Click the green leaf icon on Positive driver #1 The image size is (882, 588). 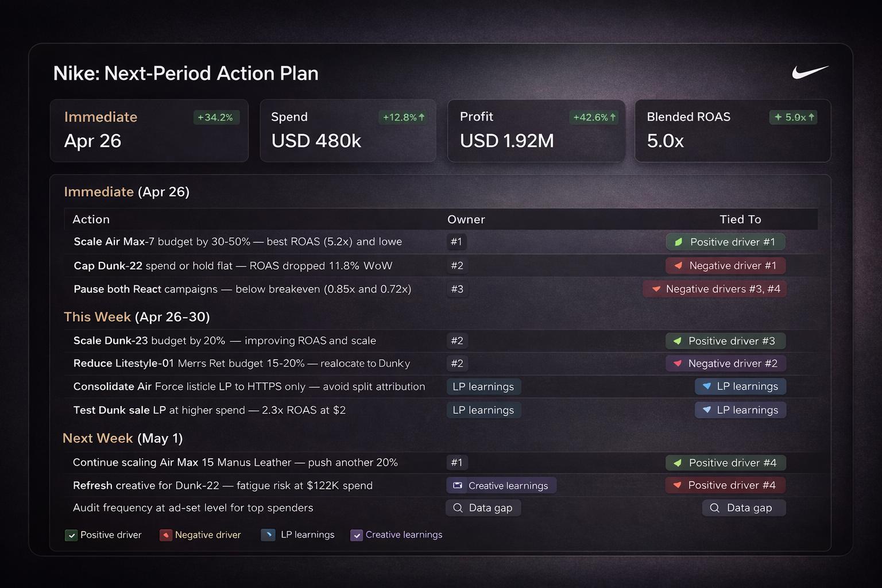[679, 242]
